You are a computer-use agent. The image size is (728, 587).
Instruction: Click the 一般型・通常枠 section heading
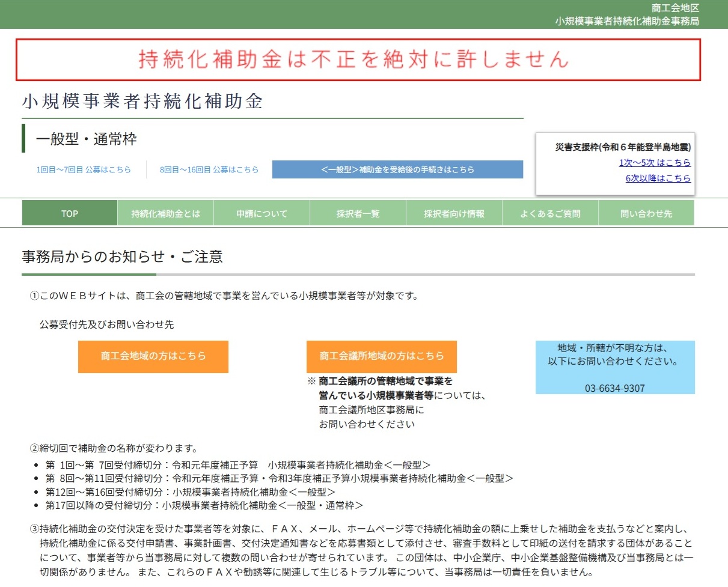click(87, 140)
